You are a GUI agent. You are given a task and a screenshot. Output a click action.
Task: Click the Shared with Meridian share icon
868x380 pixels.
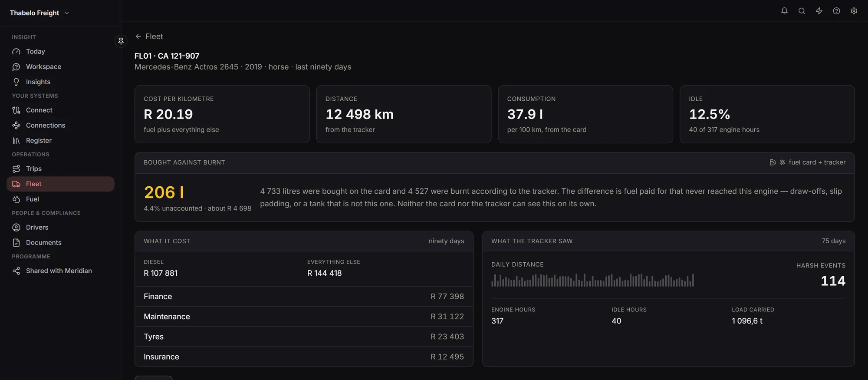16,271
